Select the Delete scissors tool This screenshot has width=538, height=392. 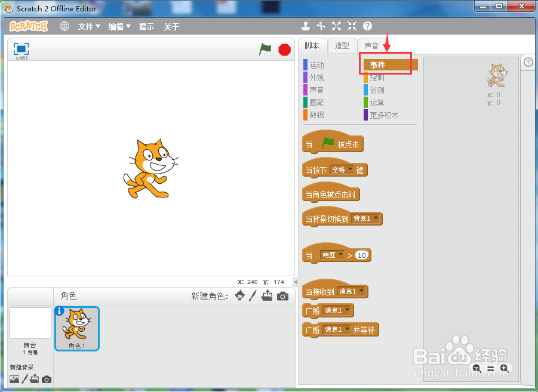(321, 26)
